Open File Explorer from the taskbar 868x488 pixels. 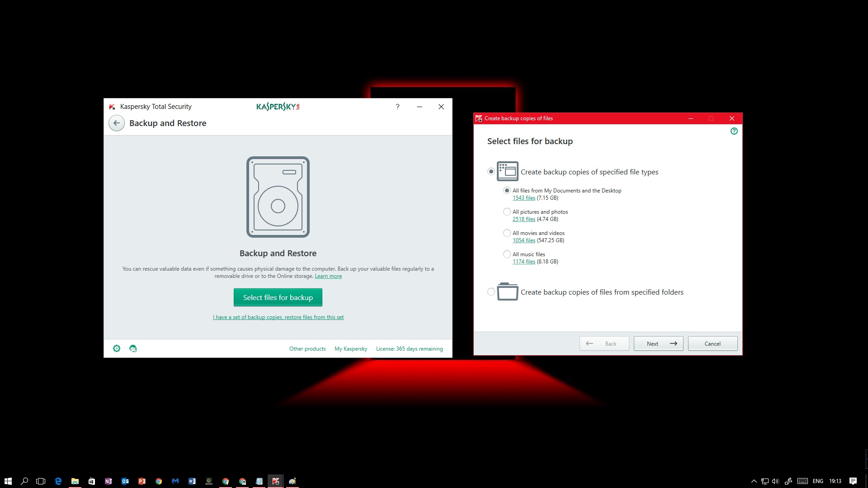[75, 481]
